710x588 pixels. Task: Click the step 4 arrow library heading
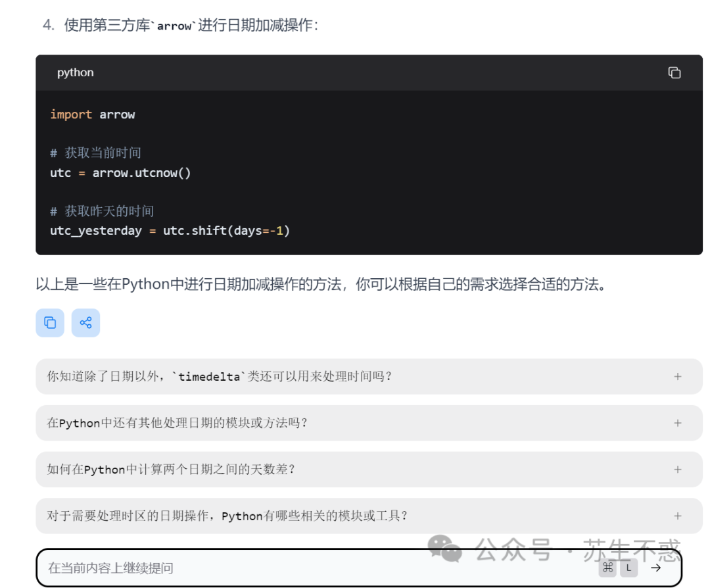click(x=180, y=25)
